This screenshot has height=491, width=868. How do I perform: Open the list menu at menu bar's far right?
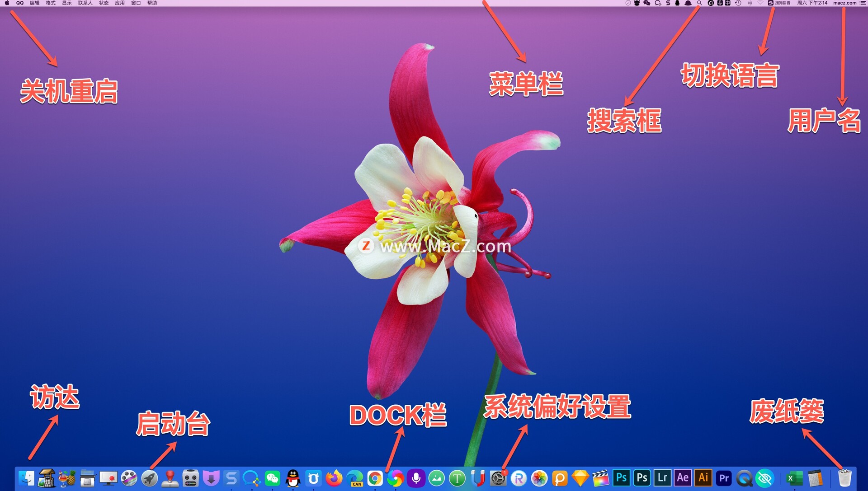point(863,3)
